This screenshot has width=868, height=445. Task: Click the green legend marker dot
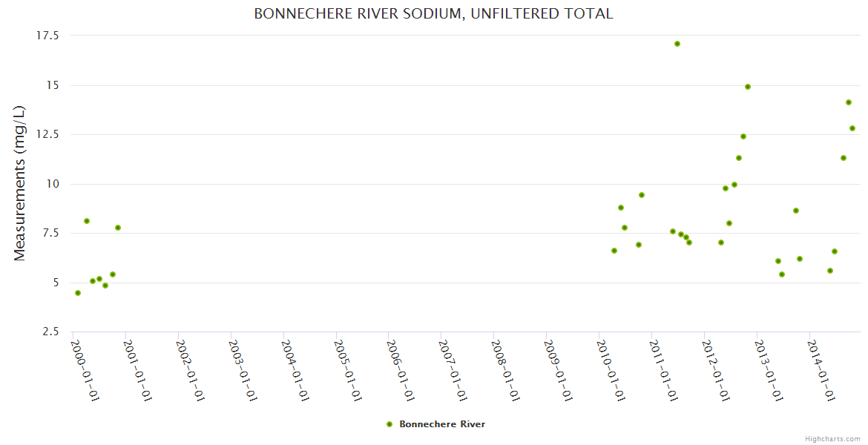coord(389,424)
